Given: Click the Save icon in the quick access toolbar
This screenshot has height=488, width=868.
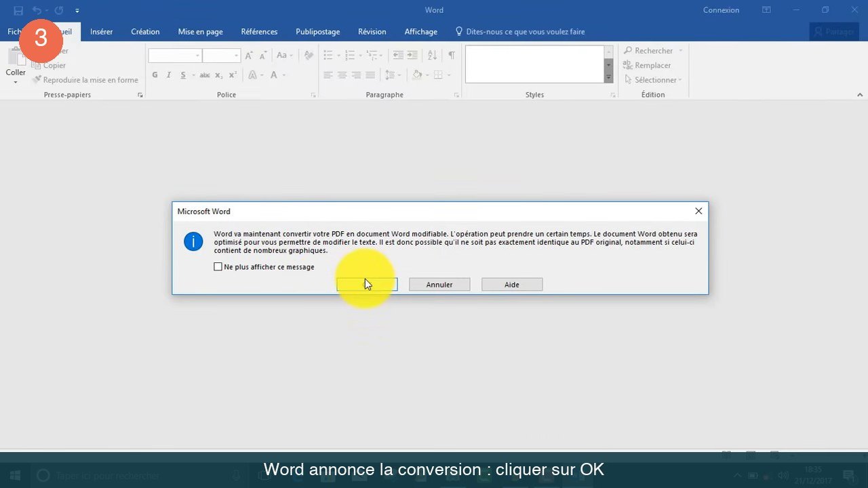Looking at the screenshot, I should click(18, 10).
